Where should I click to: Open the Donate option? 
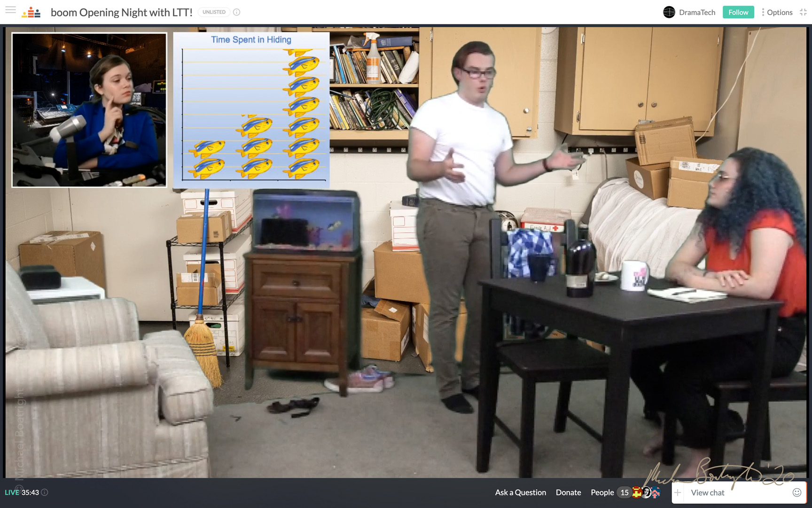click(568, 492)
